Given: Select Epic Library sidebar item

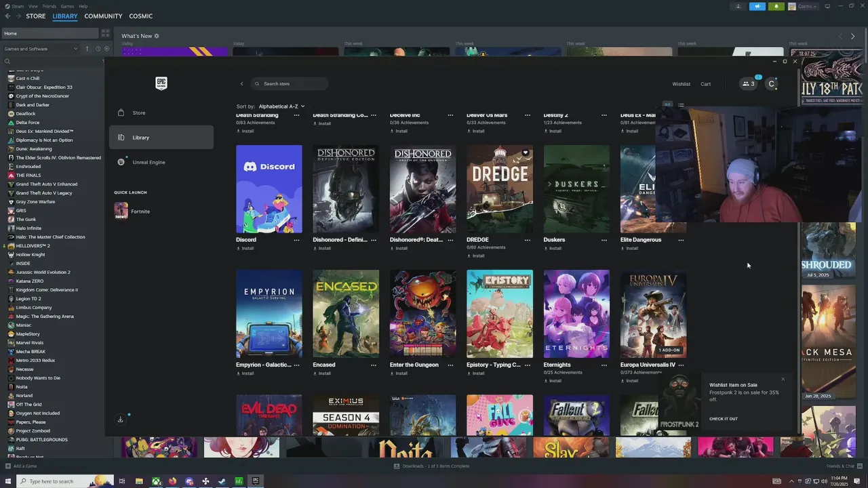Looking at the screenshot, I should [x=161, y=138].
